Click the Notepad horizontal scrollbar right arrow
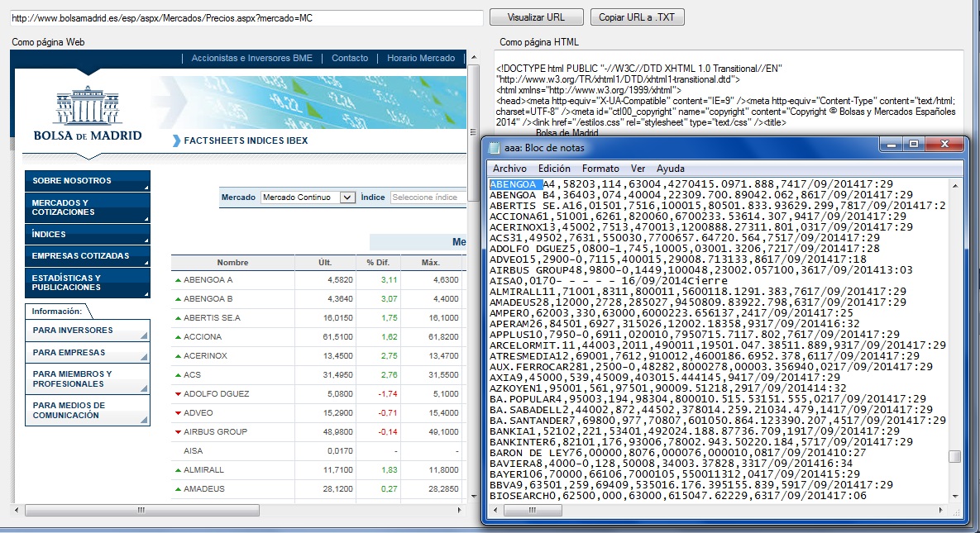Screen dimensions: 980x533 point(940,510)
